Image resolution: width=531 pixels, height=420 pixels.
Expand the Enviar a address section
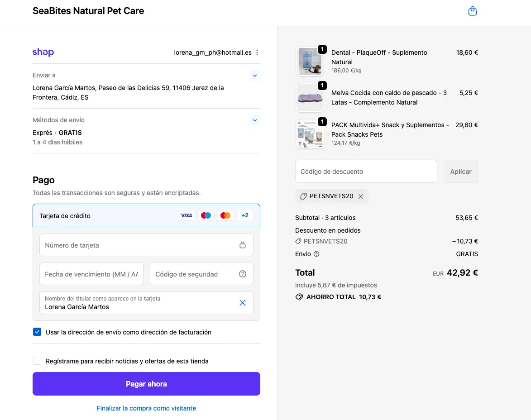[x=254, y=76]
